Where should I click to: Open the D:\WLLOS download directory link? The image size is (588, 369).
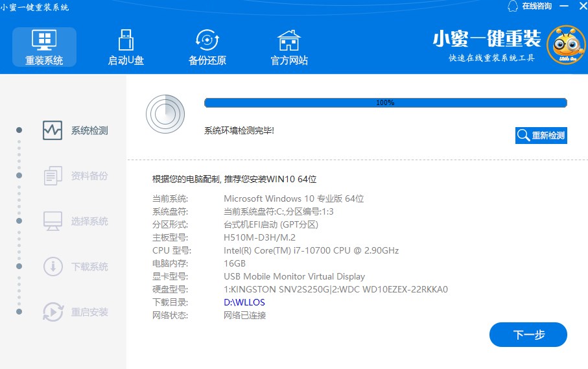point(244,302)
